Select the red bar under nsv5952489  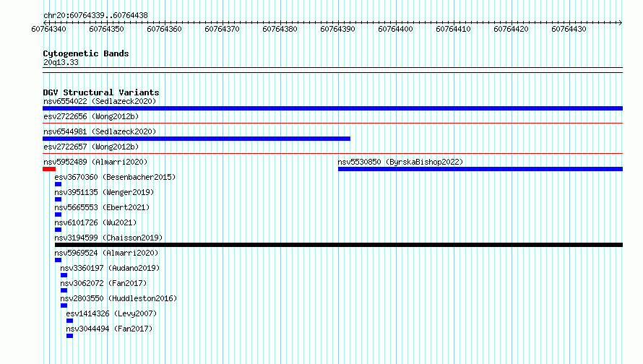tap(49, 169)
